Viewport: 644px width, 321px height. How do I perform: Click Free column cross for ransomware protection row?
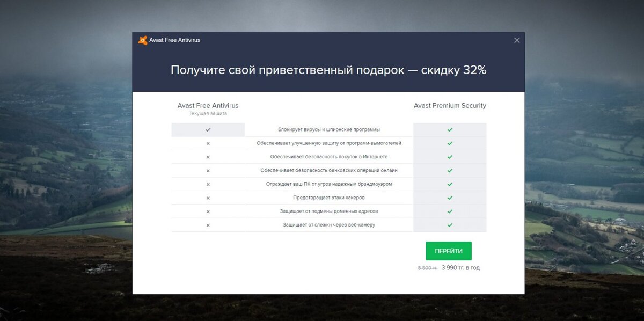208,143
